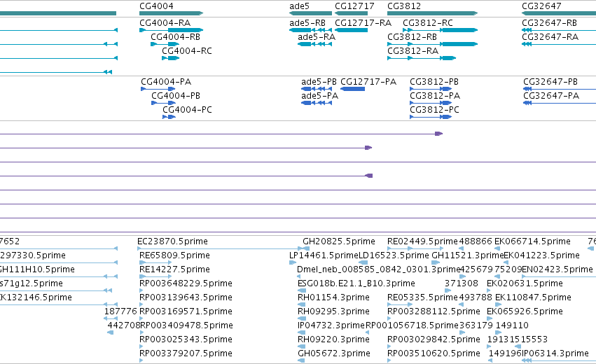Click EST RP003025343.5prime
The image size is (596, 364).
tap(186, 339)
